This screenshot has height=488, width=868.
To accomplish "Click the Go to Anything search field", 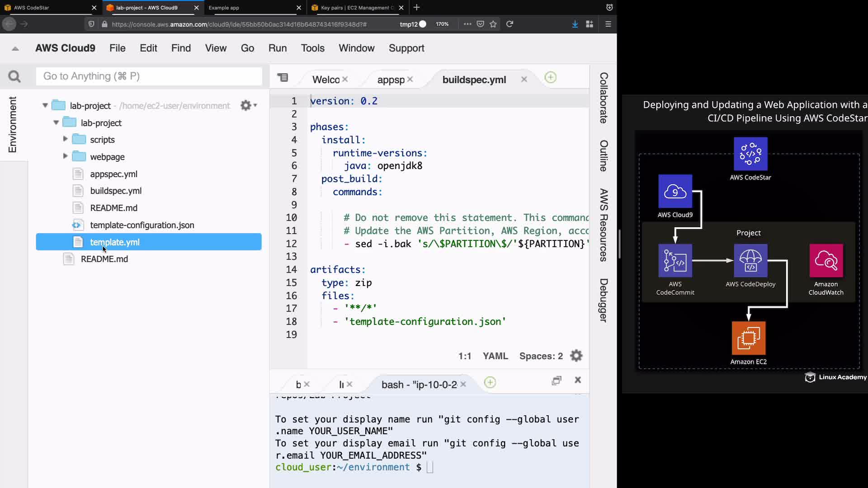I will (x=149, y=76).
